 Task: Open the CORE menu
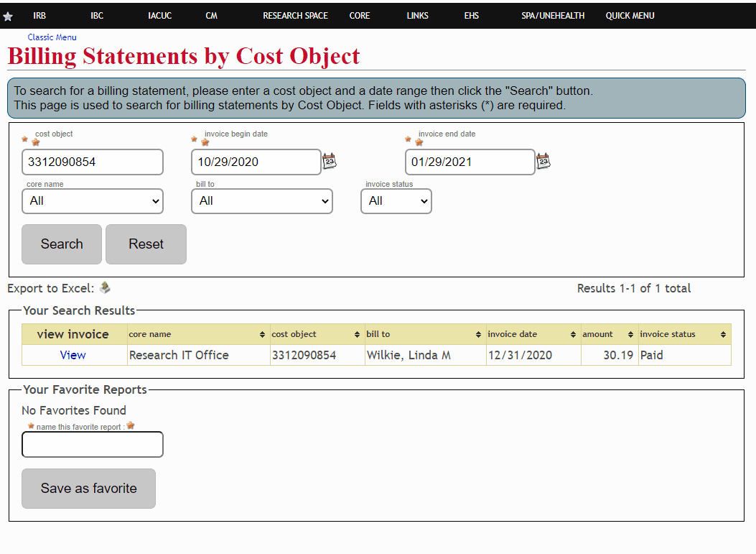[x=360, y=16]
